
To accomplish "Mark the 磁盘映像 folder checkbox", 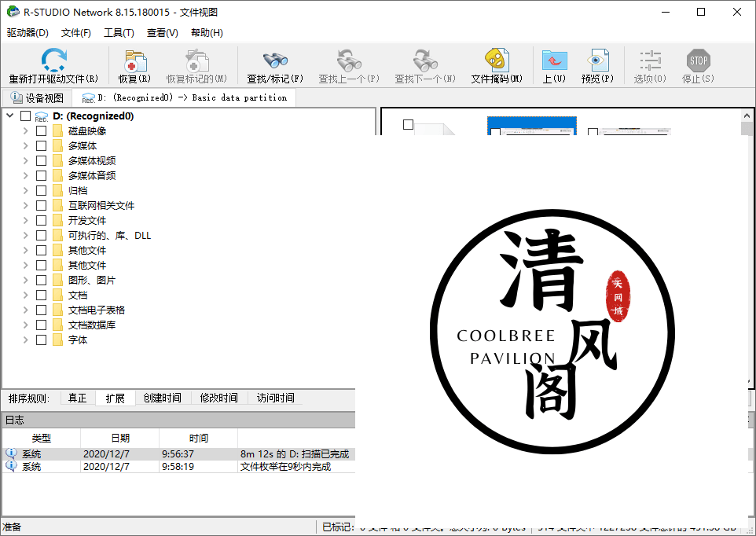I will click(x=42, y=131).
